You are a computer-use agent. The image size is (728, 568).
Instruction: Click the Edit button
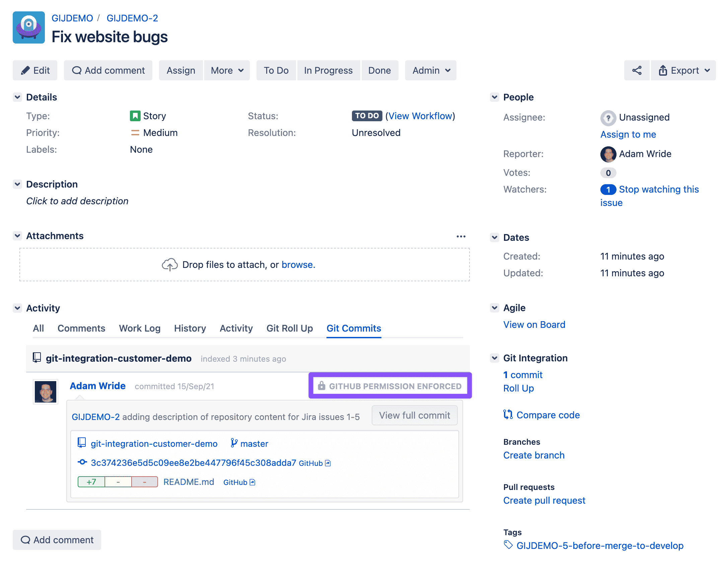(x=35, y=70)
